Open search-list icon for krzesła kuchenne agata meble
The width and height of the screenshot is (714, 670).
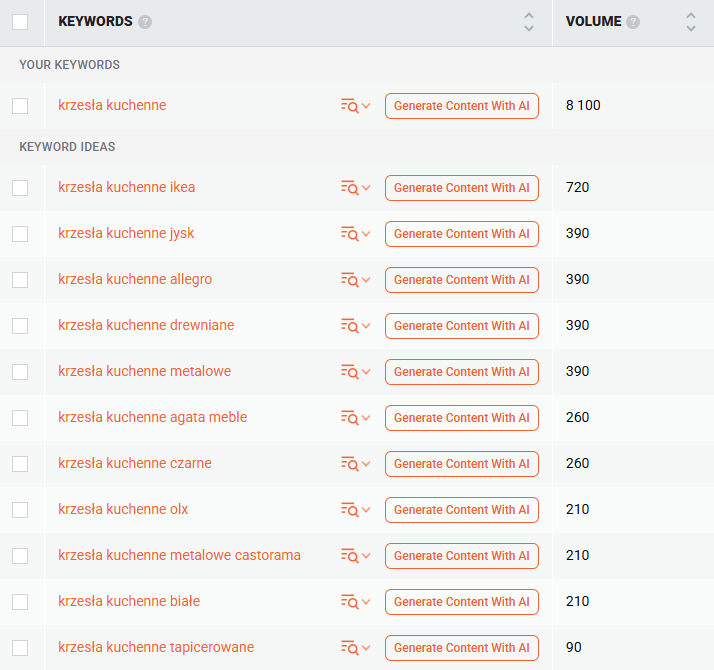coord(355,418)
